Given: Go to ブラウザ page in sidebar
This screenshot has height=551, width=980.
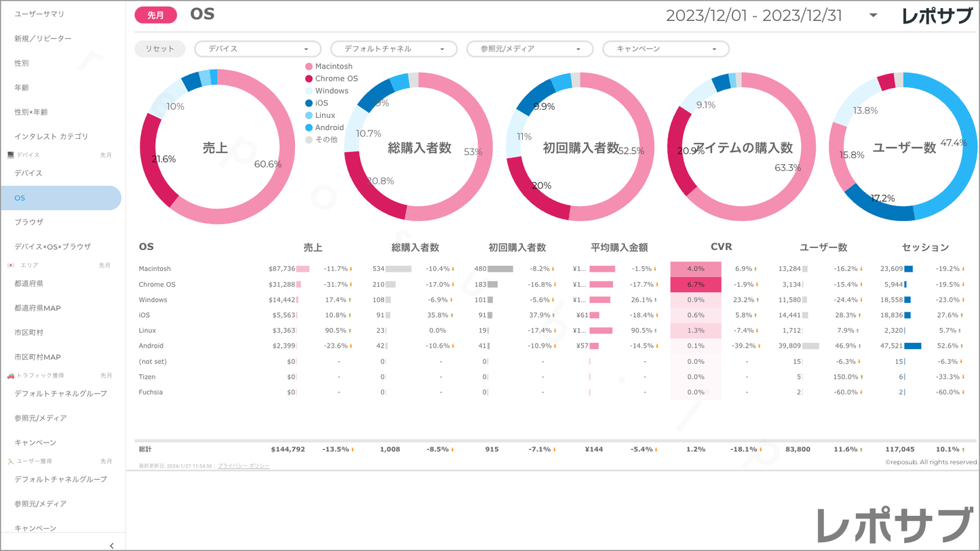Looking at the screenshot, I should pyautogui.click(x=29, y=222).
